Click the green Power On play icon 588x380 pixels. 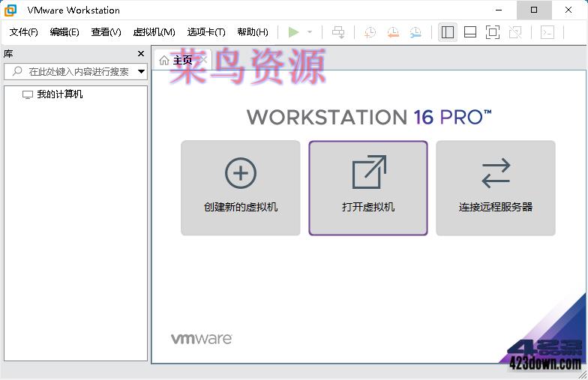click(294, 32)
